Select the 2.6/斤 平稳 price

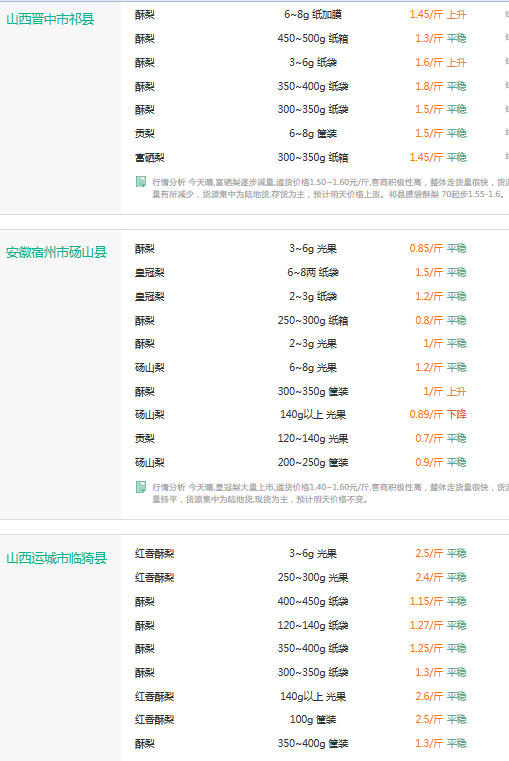tap(441, 696)
